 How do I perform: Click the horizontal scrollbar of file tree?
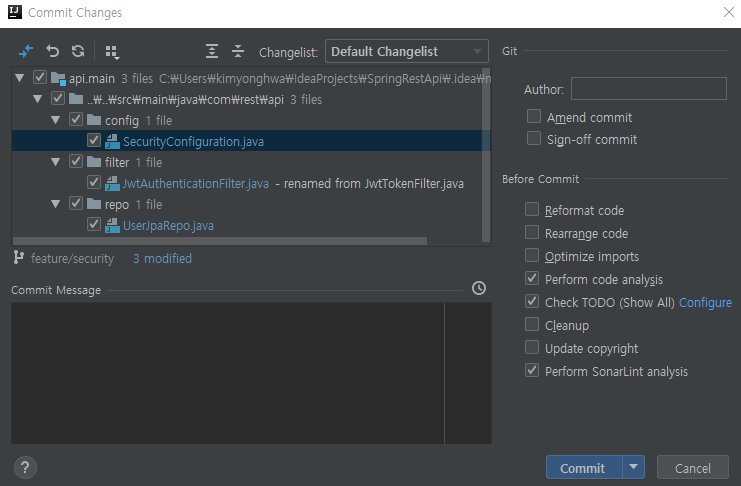220,241
